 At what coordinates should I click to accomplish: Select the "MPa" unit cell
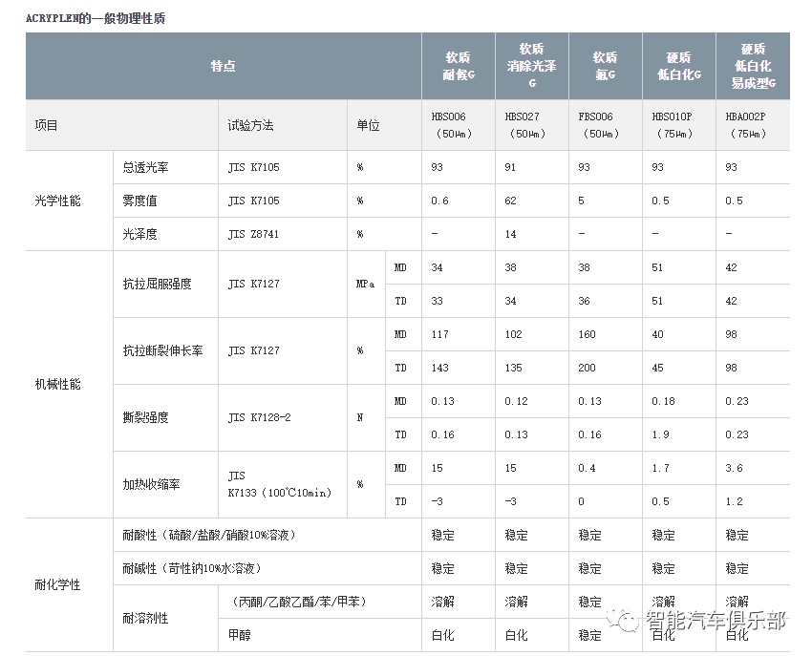pyautogui.click(x=367, y=285)
